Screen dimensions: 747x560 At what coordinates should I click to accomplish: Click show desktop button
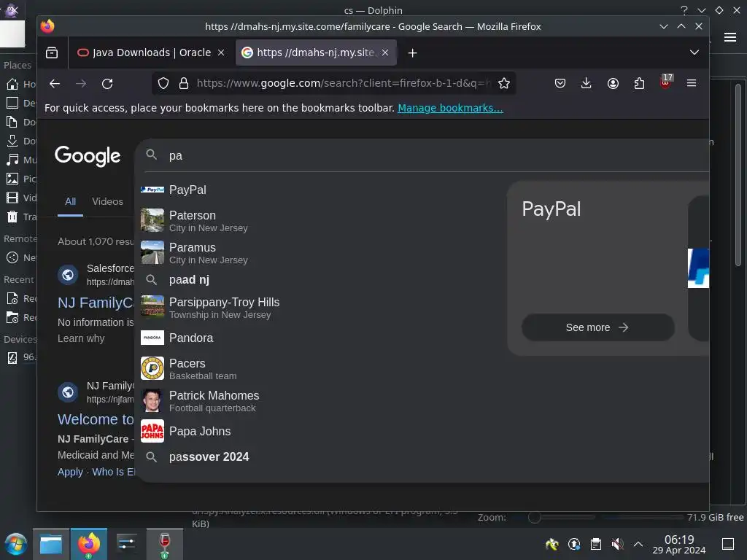tap(728, 544)
